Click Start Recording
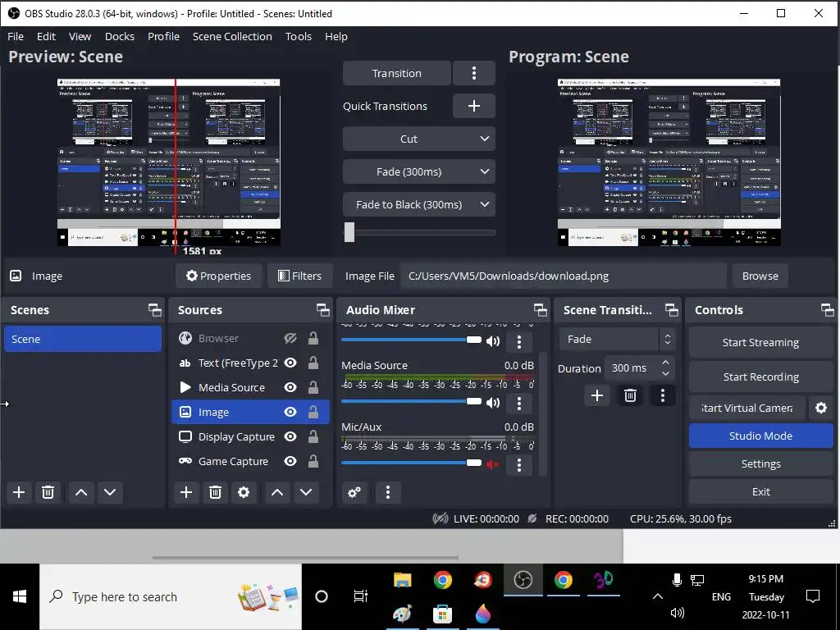 click(760, 377)
